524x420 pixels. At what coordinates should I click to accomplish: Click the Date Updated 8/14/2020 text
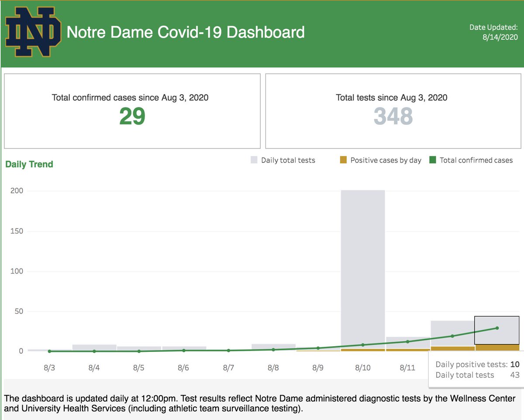coord(493,32)
